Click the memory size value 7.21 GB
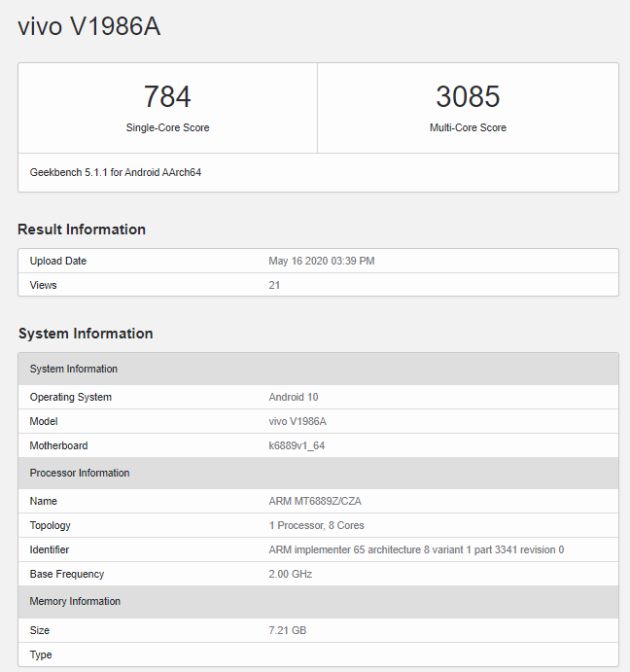630x672 pixels. [287, 630]
